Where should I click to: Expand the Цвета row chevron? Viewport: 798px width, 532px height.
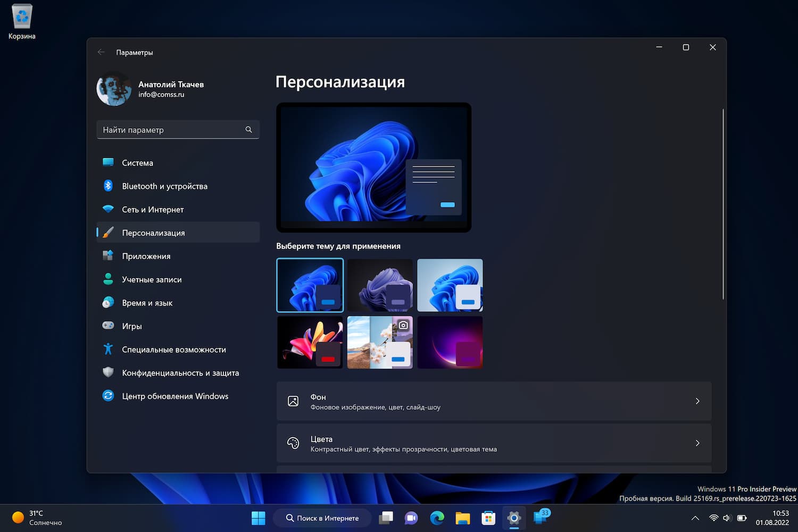click(697, 443)
